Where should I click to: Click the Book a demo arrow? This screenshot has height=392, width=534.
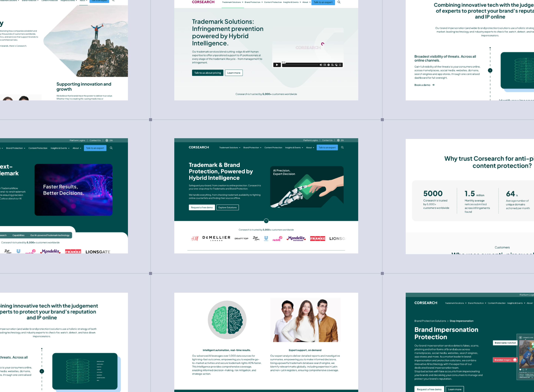click(433, 85)
